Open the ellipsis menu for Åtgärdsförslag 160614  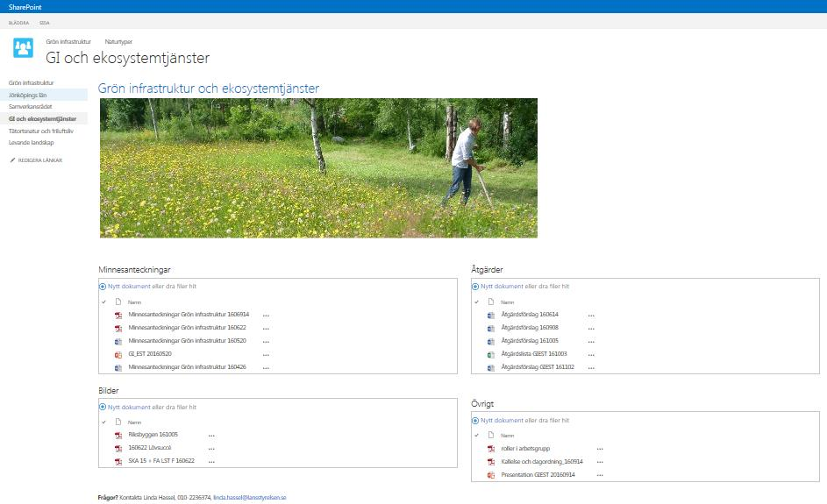591,316
